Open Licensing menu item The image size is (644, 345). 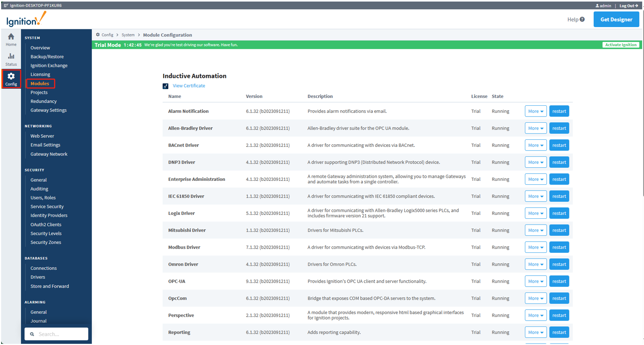click(40, 75)
